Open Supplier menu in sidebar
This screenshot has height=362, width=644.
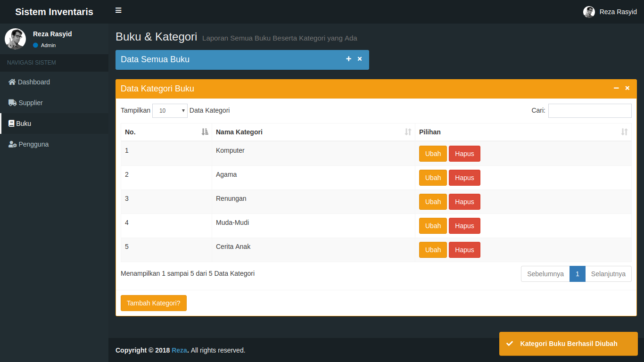pyautogui.click(x=30, y=103)
